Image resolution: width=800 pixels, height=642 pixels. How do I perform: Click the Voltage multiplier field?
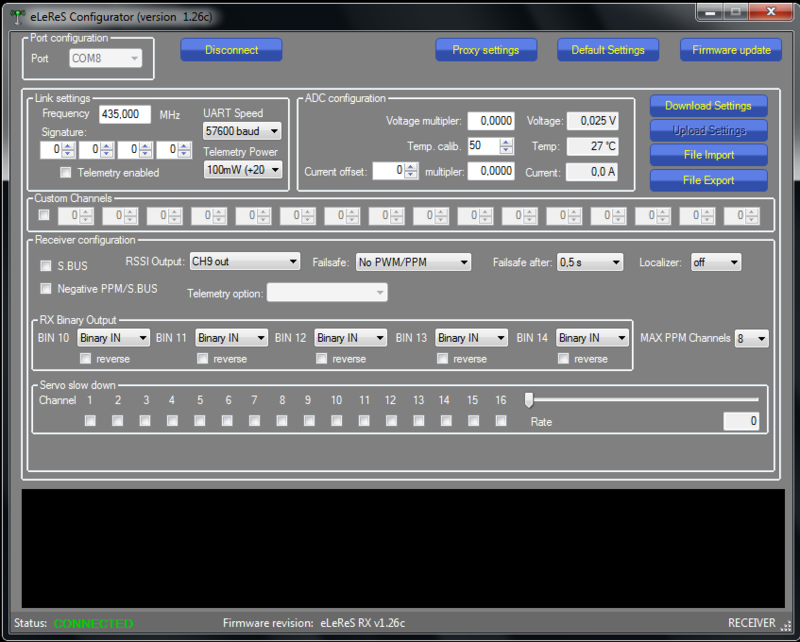[x=491, y=121]
